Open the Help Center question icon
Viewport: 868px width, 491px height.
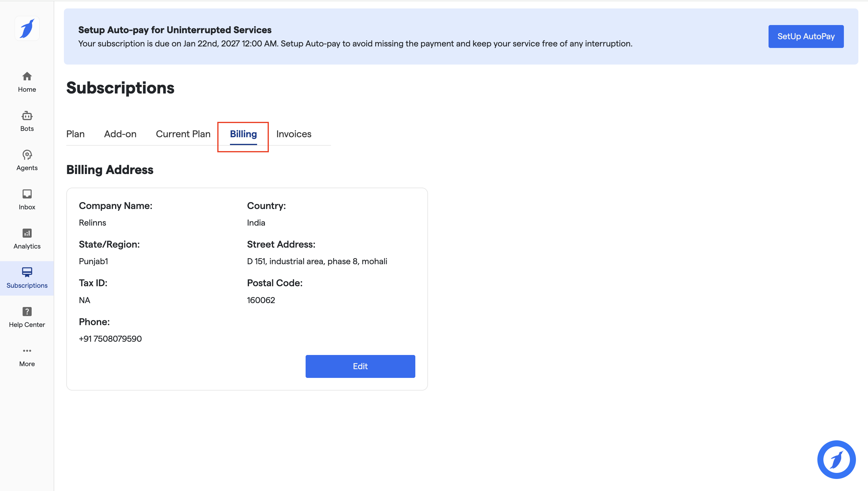[27, 312]
